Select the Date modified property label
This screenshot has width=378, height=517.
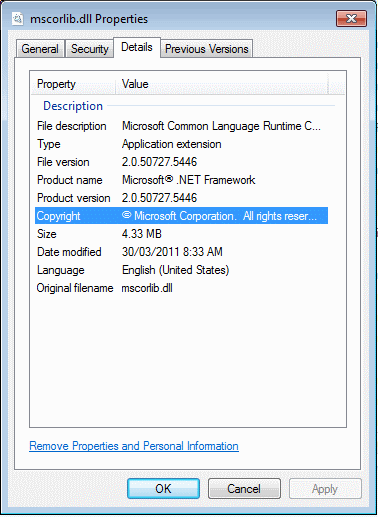click(x=69, y=252)
